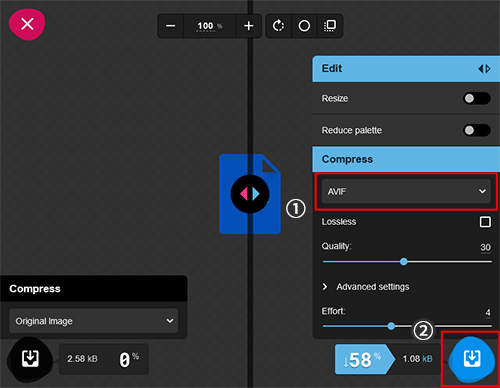Open the AVIF format dropdown

click(x=406, y=191)
